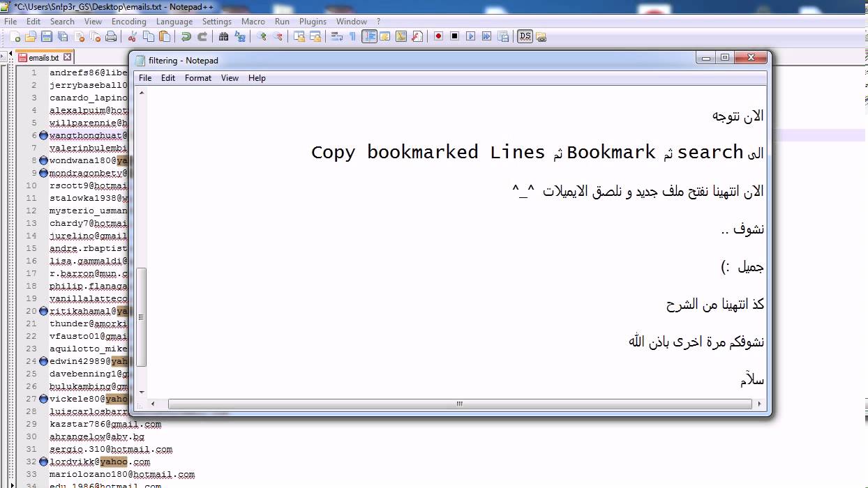Undo the last edit
Viewport: 868px width, 488px height.
coord(186,36)
